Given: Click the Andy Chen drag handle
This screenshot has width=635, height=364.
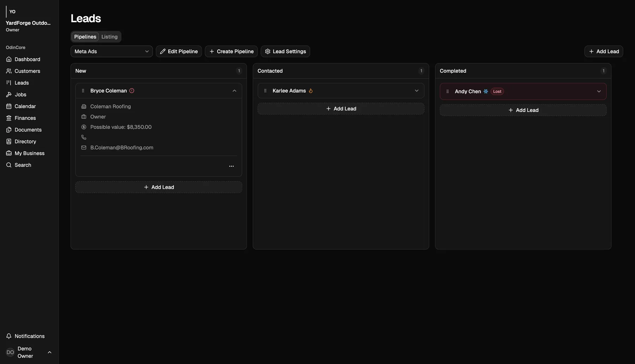Looking at the screenshot, I should coord(448,92).
